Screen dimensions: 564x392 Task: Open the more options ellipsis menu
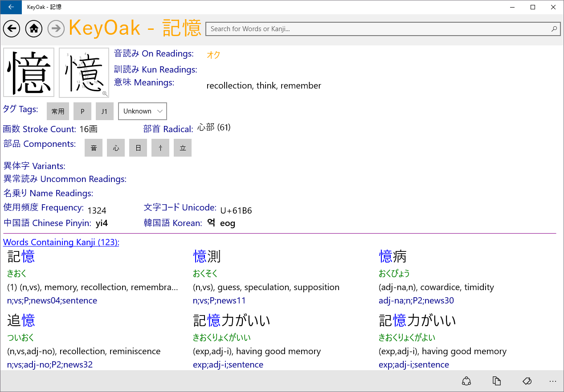553,381
